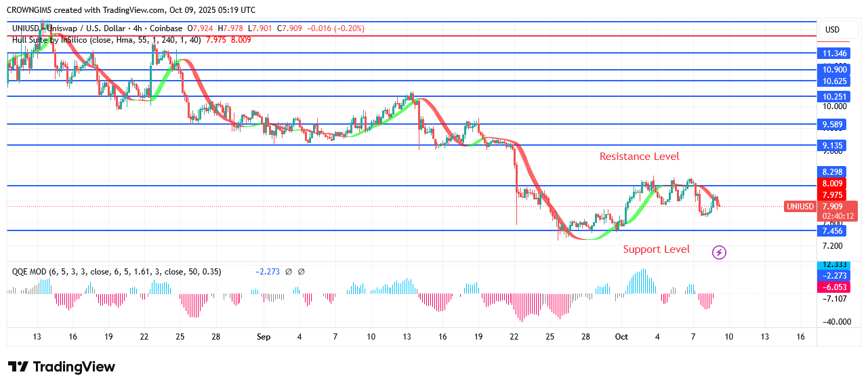Click the 7.456 support price label
This screenshot has height=387, width=868.
coord(832,231)
